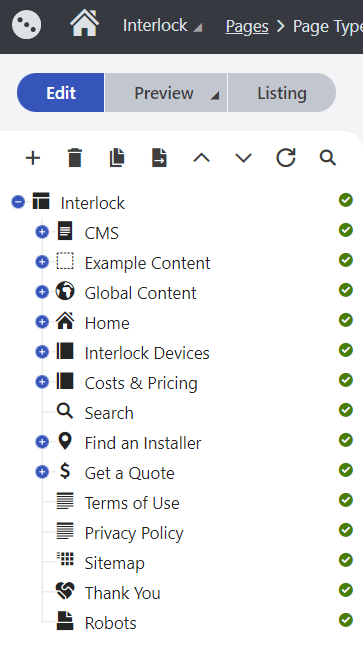The image size is (363, 648).
Task: Click the Costs & Pricing section icon
Action: (65, 381)
